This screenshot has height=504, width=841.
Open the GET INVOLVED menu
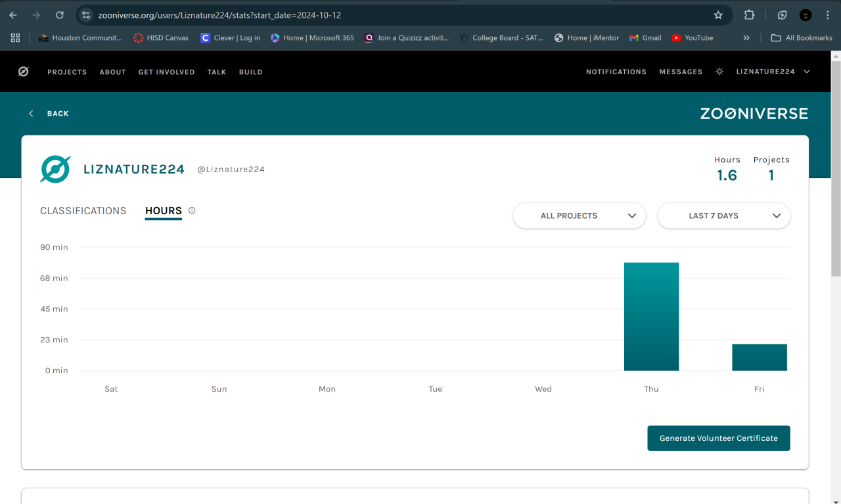pos(166,72)
